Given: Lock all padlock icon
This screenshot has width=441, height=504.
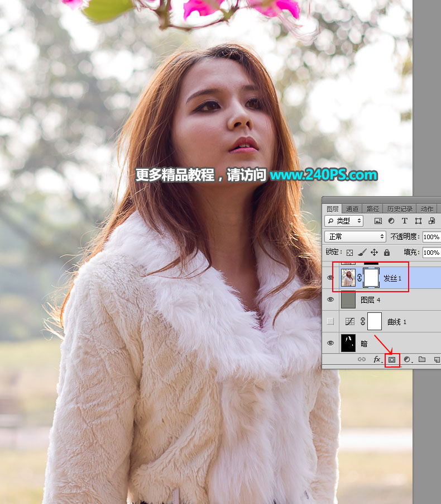Looking at the screenshot, I should click(x=387, y=253).
